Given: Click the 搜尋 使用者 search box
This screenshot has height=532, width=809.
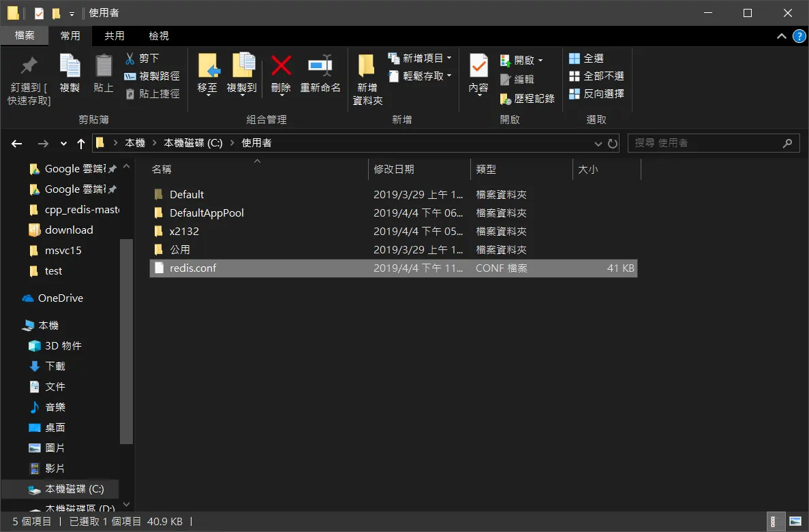Looking at the screenshot, I should tap(713, 143).
